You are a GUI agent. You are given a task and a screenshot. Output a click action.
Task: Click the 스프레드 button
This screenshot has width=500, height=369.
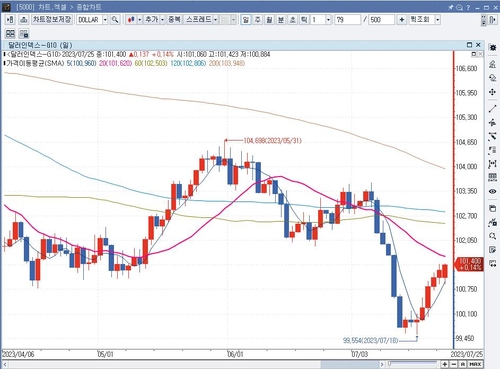click(199, 20)
